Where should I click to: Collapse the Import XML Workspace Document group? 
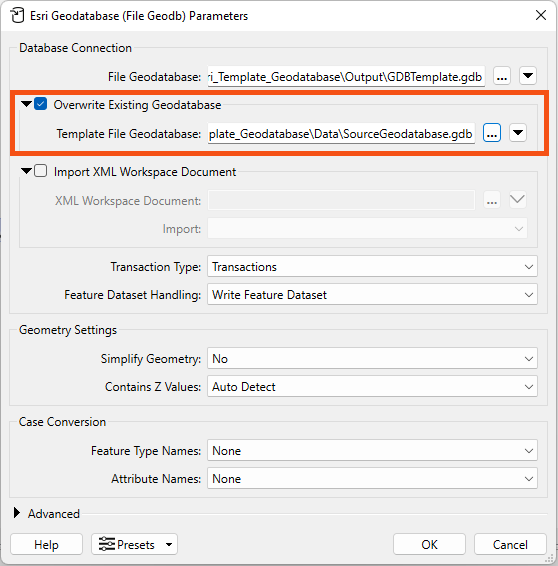tap(26, 171)
